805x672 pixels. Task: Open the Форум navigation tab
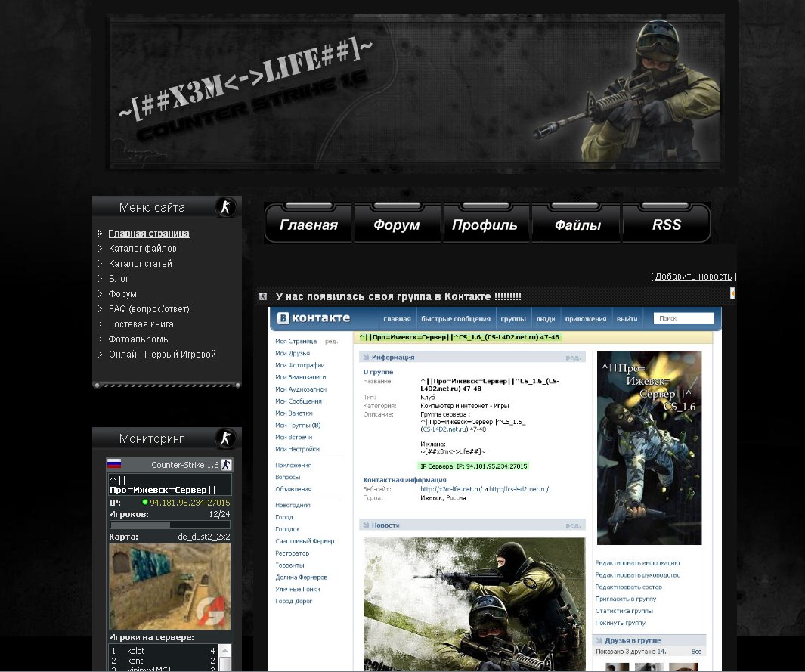pos(397,225)
